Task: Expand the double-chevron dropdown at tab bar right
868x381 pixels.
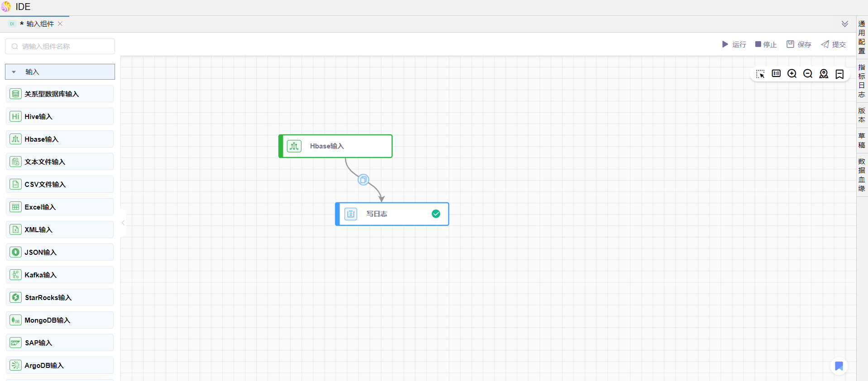Action: pyautogui.click(x=845, y=24)
